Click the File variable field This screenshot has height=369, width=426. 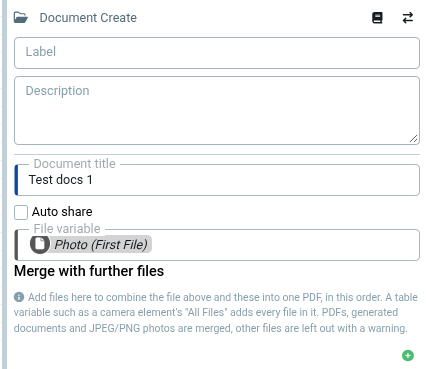click(217, 245)
